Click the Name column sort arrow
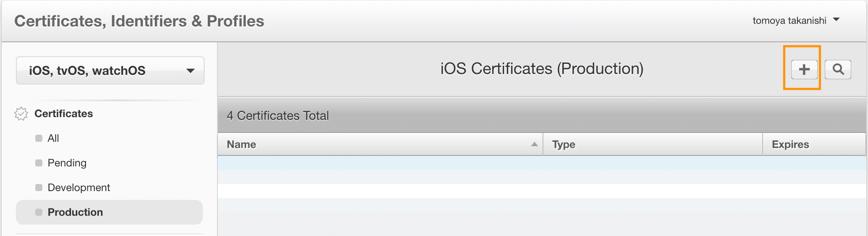868x236 pixels. tap(534, 144)
